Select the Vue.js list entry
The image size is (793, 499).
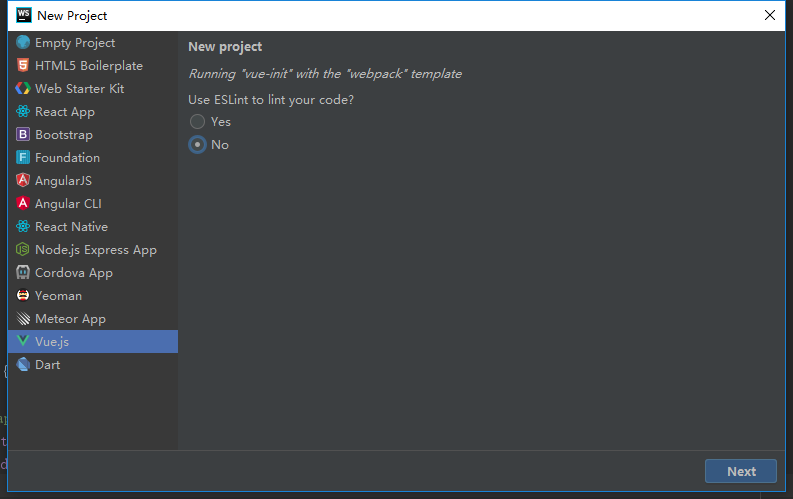(93, 341)
